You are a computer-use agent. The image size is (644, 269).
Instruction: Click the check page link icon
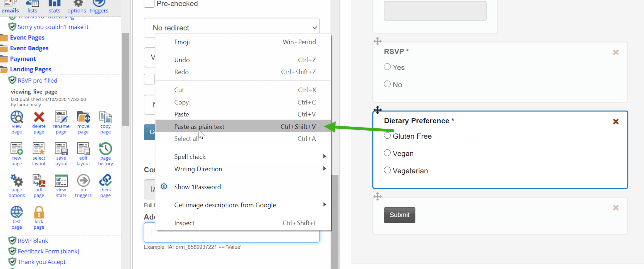point(105,180)
